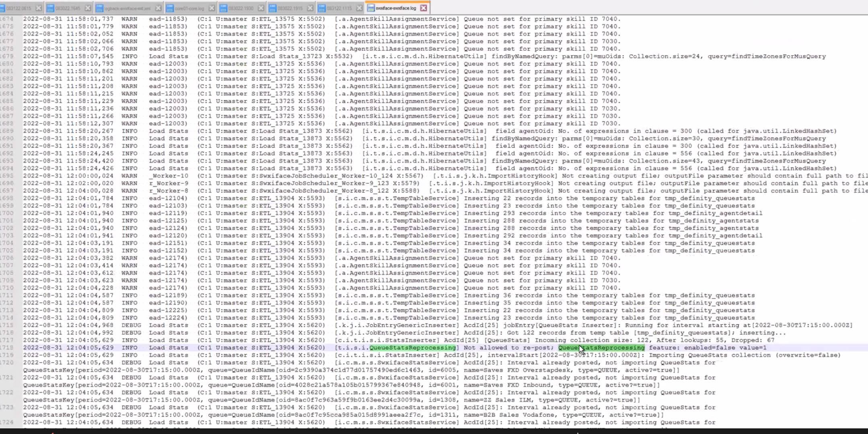This screenshot has width=868, height=434.
Task: Close the core01-core.log tab
Action: point(212,8)
